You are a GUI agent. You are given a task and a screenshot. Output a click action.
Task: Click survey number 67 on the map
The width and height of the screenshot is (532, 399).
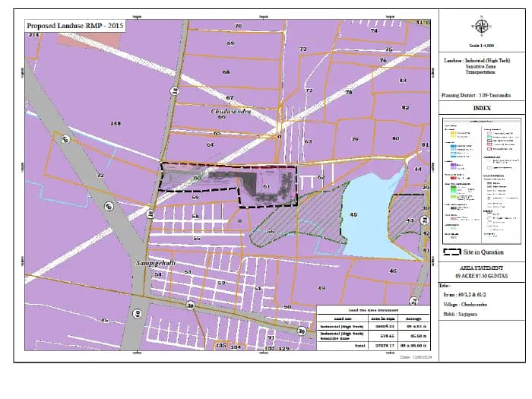[x=230, y=98]
